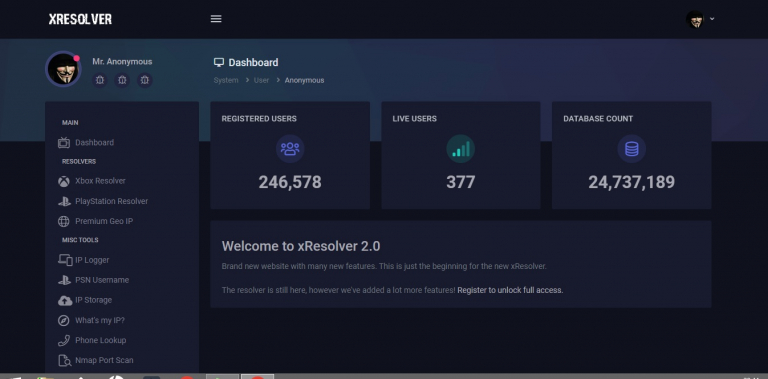Click the Xbox logo icon

click(x=64, y=181)
